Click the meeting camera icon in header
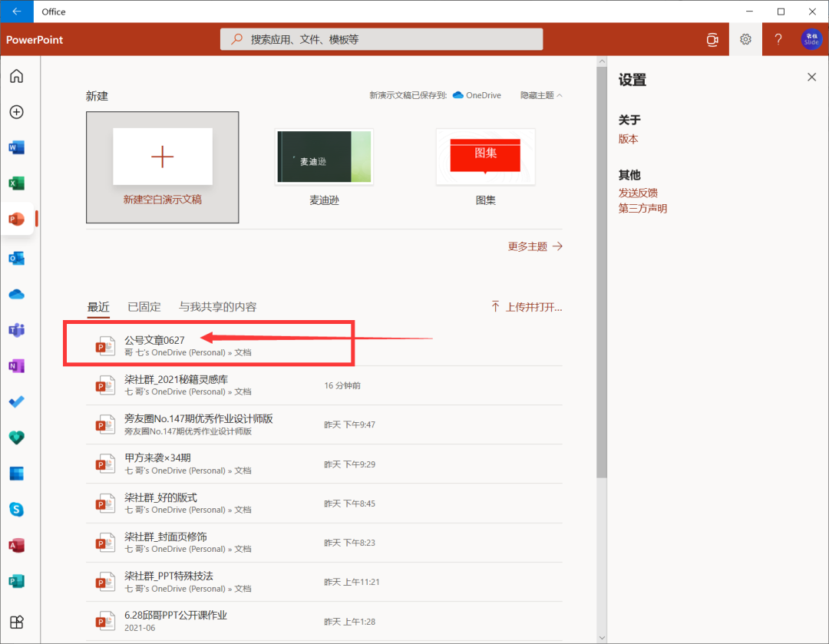The image size is (829, 644). [712, 40]
